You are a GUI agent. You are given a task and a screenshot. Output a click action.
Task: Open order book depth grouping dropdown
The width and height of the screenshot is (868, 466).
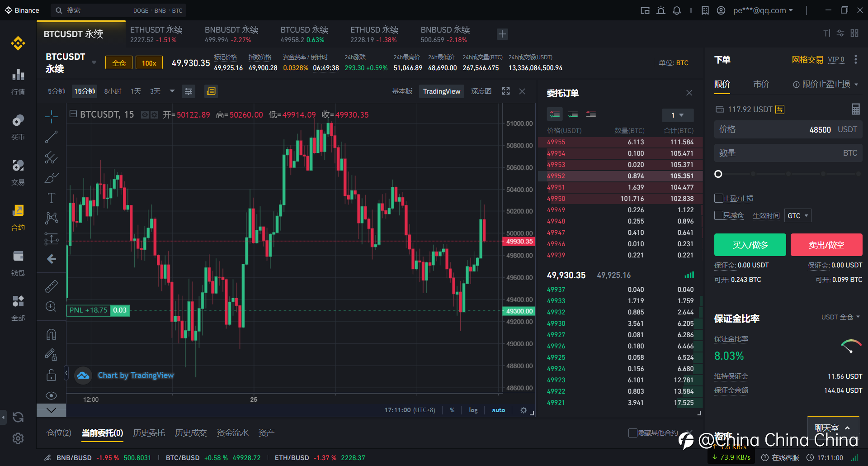677,115
